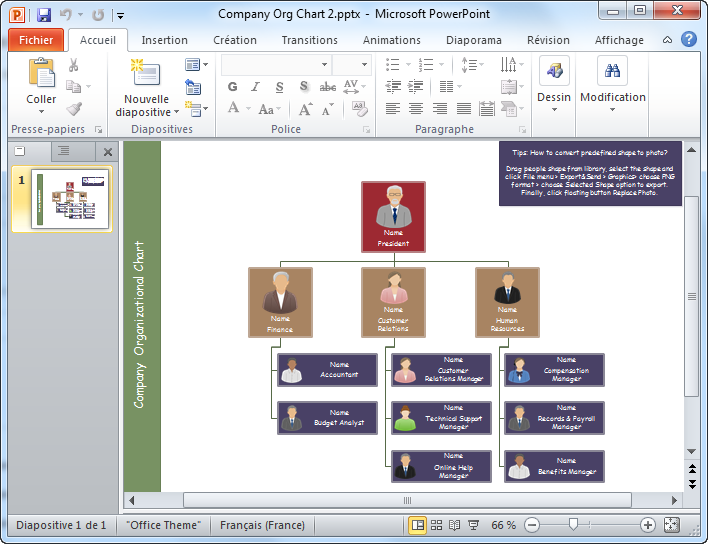Click the Save floppy disk icon
This screenshot has width=708, height=544.
(x=44, y=15)
